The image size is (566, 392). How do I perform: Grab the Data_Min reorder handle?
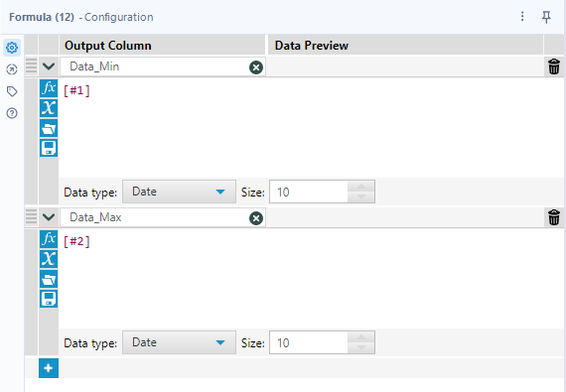coord(32,66)
